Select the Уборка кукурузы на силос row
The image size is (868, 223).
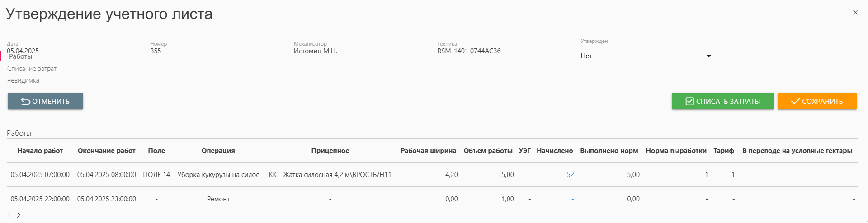[x=218, y=175]
